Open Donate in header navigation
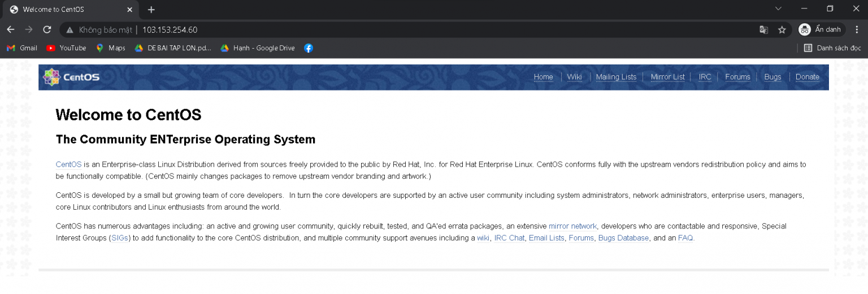The image size is (868, 294). [x=807, y=77]
